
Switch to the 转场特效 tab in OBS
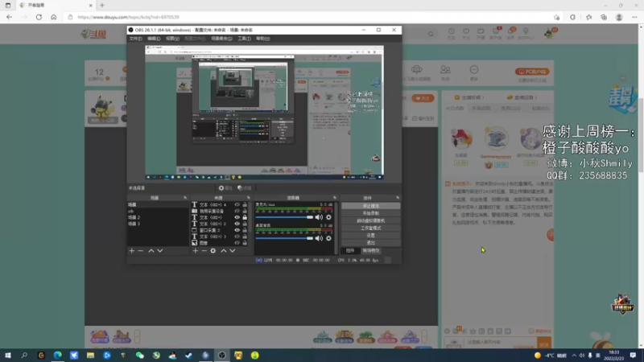[371, 250]
